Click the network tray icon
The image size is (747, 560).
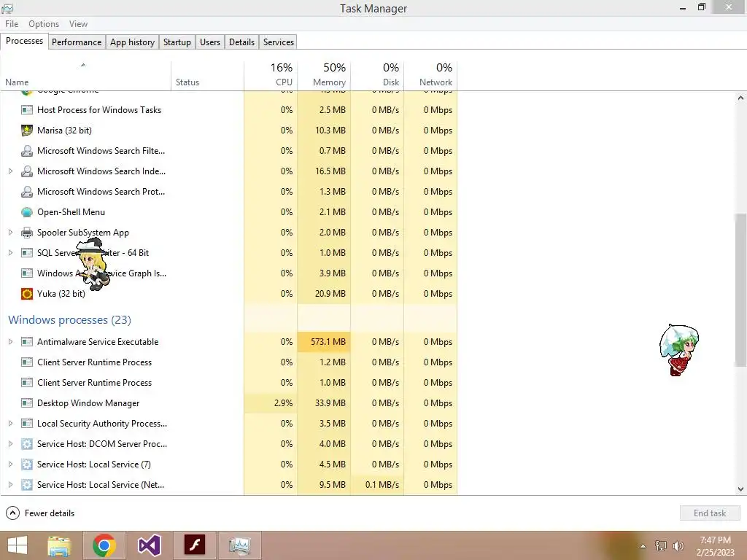[x=661, y=546]
